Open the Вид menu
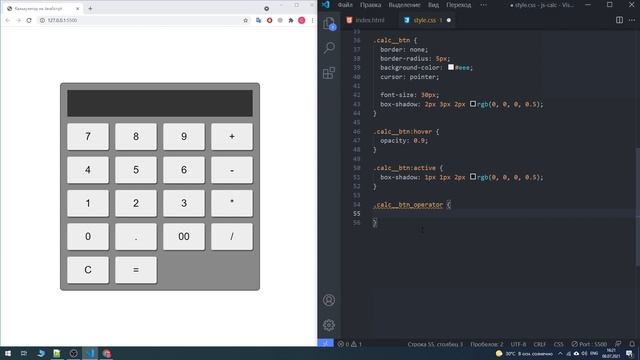Screen dimensions: 640x360 (x=433, y=5)
